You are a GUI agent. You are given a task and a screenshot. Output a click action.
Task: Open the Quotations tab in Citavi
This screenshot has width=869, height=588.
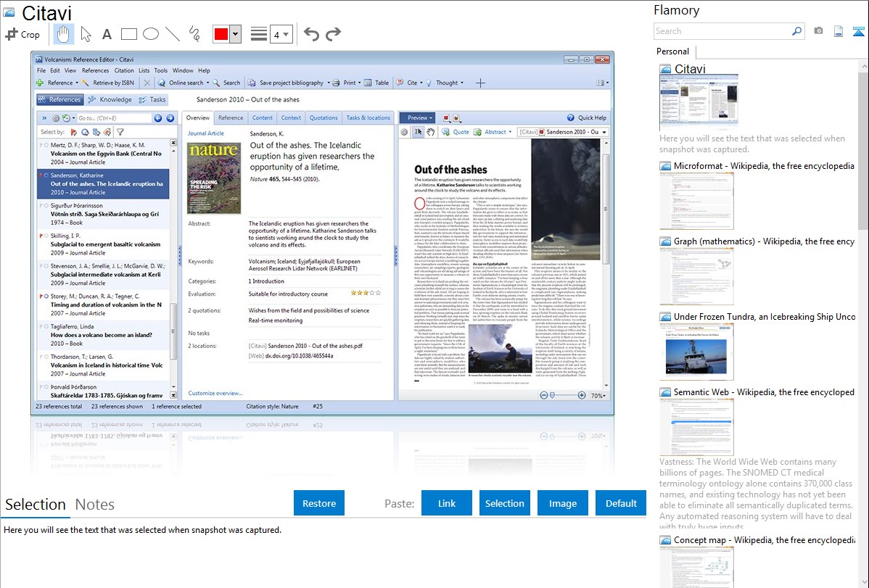pos(323,118)
